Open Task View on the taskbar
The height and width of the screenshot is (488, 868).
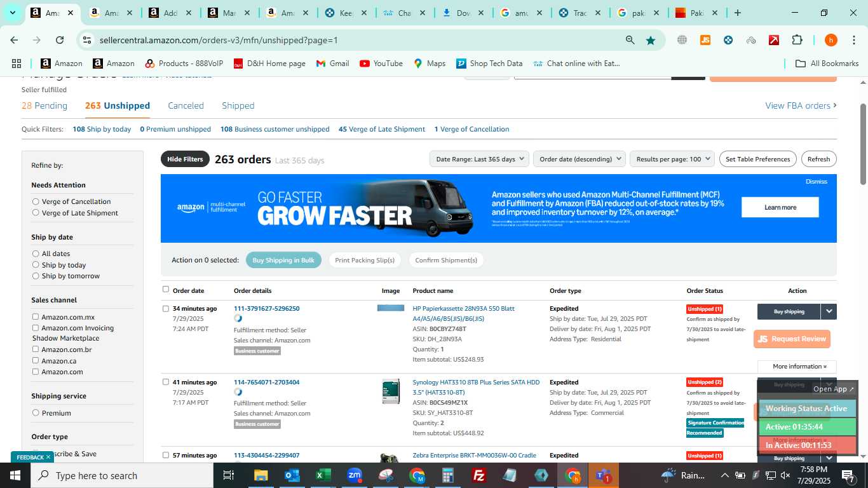click(229, 475)
